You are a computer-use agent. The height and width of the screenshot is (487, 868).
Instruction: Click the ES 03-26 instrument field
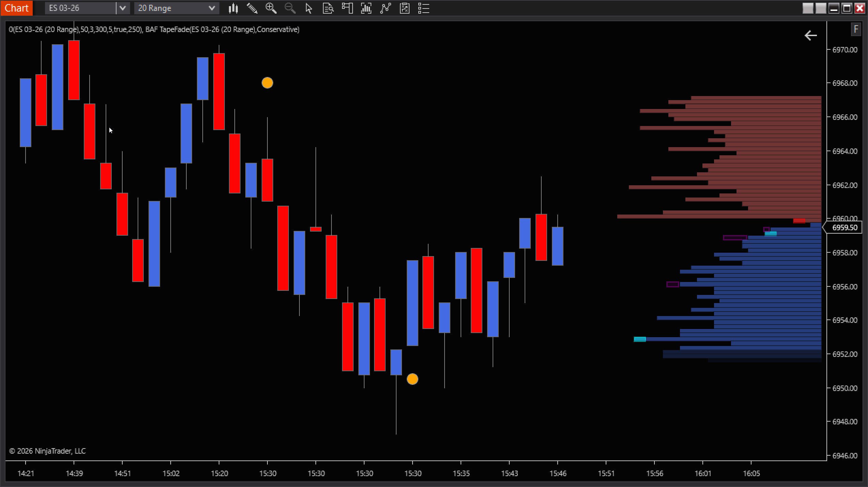(80, 8)
